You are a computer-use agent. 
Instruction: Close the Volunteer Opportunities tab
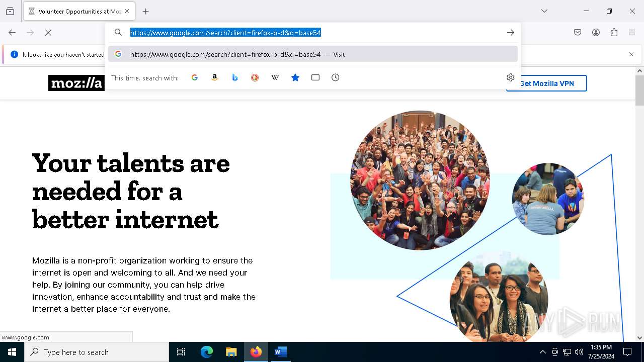[127, 11]
